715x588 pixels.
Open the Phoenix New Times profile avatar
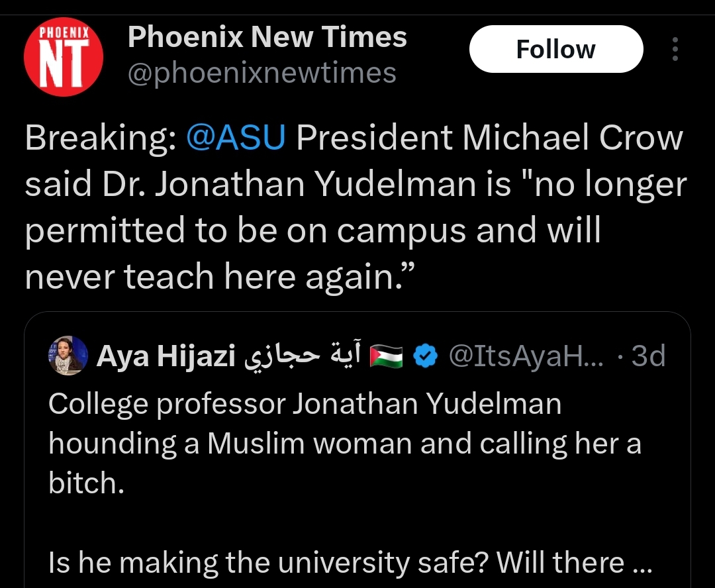pyautogui.click(x=64, y=56)
